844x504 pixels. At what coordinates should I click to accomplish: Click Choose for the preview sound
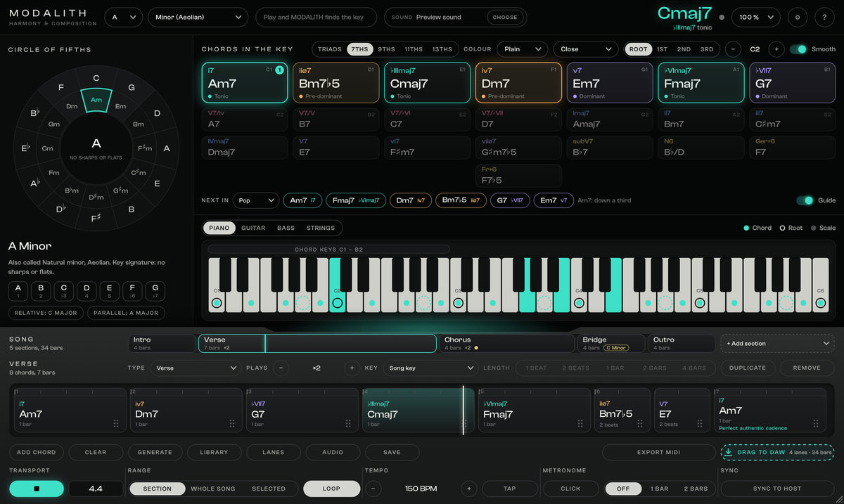pos(505,17)
